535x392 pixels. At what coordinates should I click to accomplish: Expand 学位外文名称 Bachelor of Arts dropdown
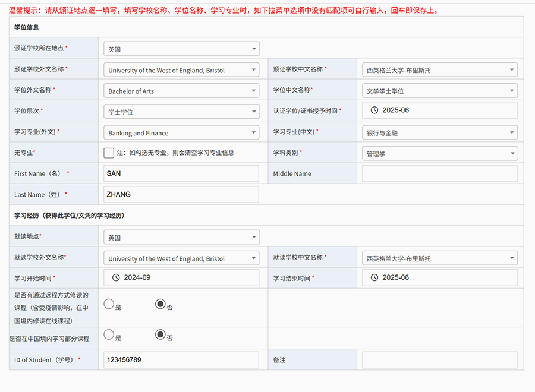pyautogui.click(x=181, y=91)
